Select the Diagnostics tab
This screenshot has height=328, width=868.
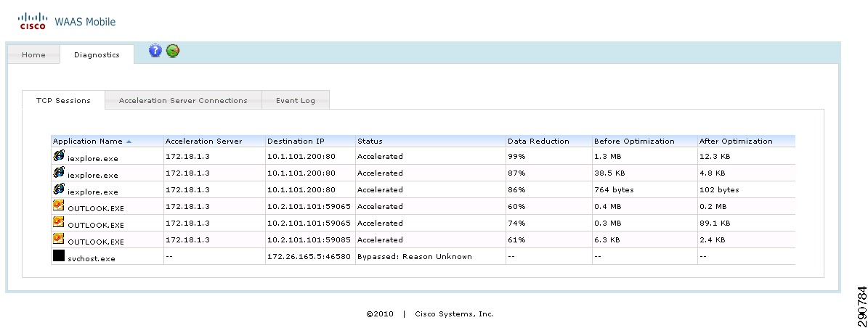coord(97,54)
